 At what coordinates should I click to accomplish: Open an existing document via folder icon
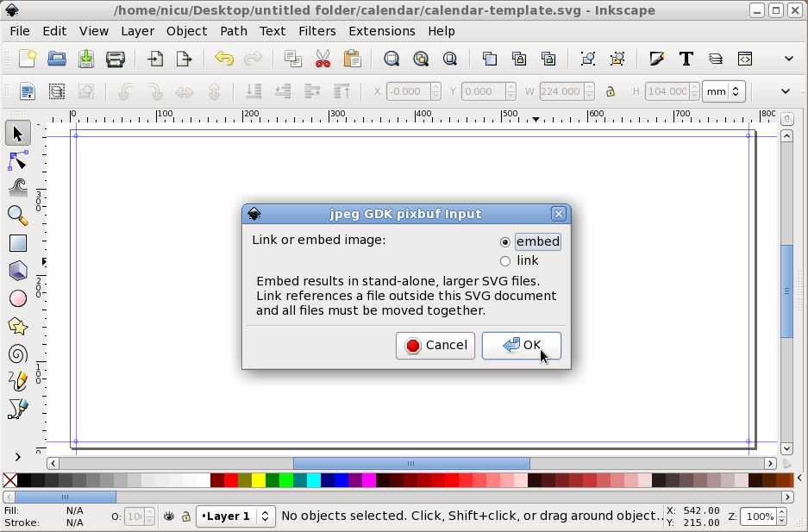57,59
